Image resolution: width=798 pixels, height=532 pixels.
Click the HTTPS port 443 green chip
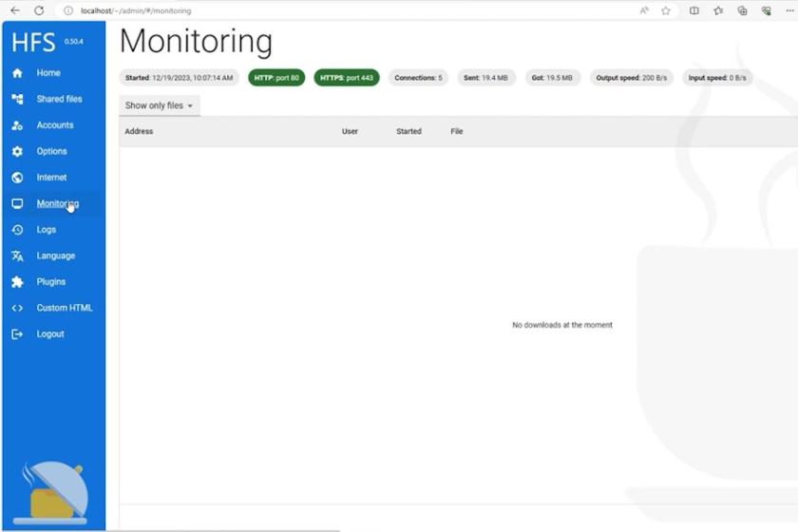click(347, 78)
